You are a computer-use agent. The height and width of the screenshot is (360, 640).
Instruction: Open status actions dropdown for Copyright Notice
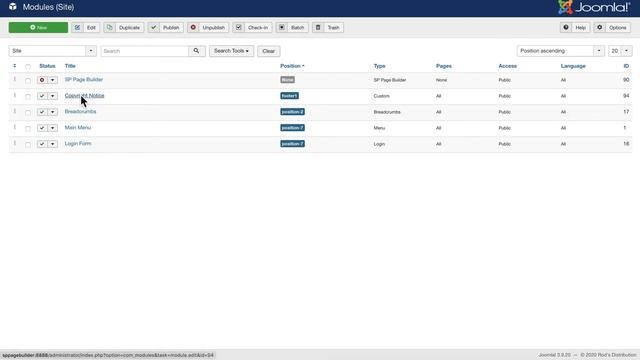[x=53, y=96]
